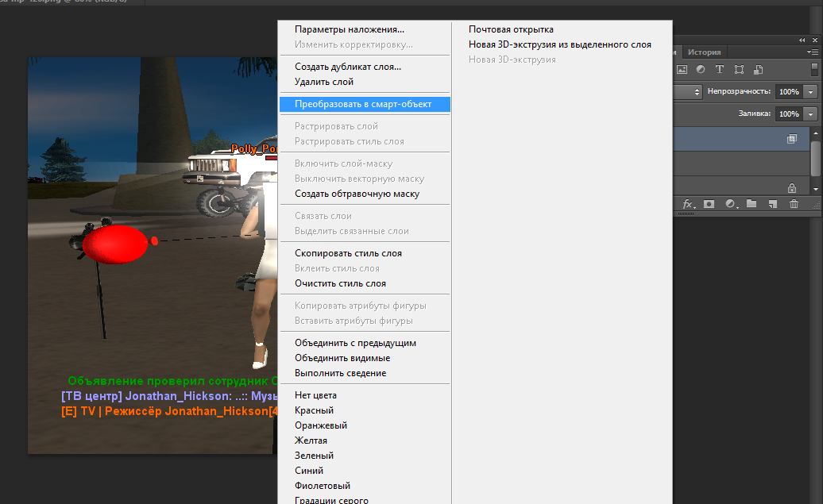The height and width of the screenshot is (504, 823).
Task: Click the layers list scrollbar thumb
Action: [815, 157]
